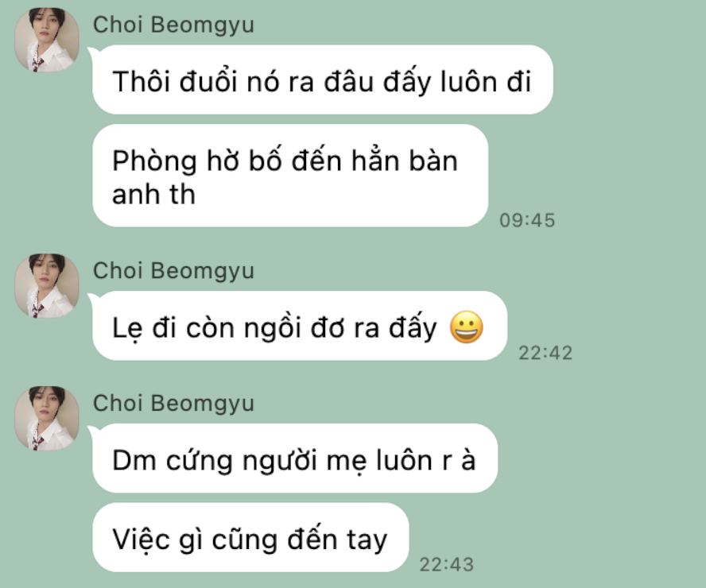
Task: Select message 'Lẹ đi còn ngồi đơ ra đấy'
Action: [300, 326]
